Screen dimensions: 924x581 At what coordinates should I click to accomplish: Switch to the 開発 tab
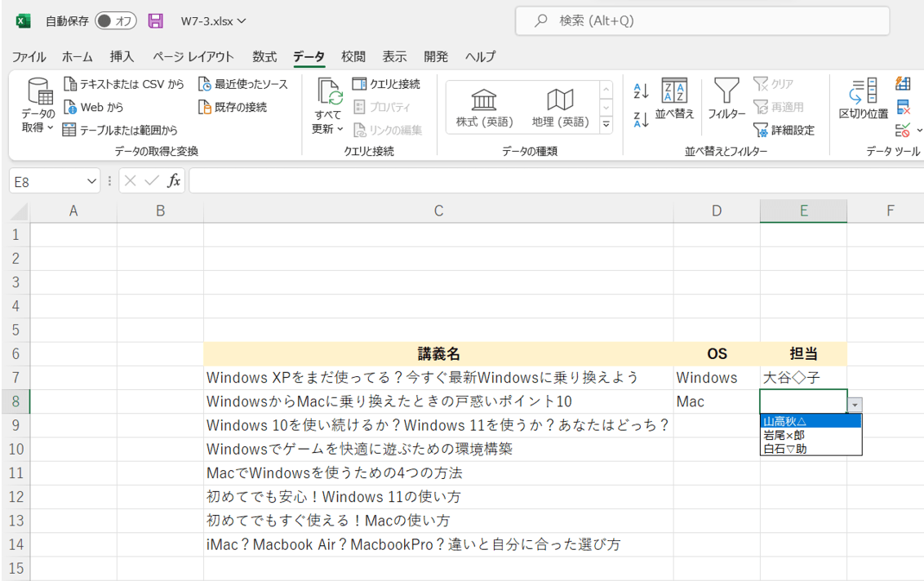(x=436, y=56)
